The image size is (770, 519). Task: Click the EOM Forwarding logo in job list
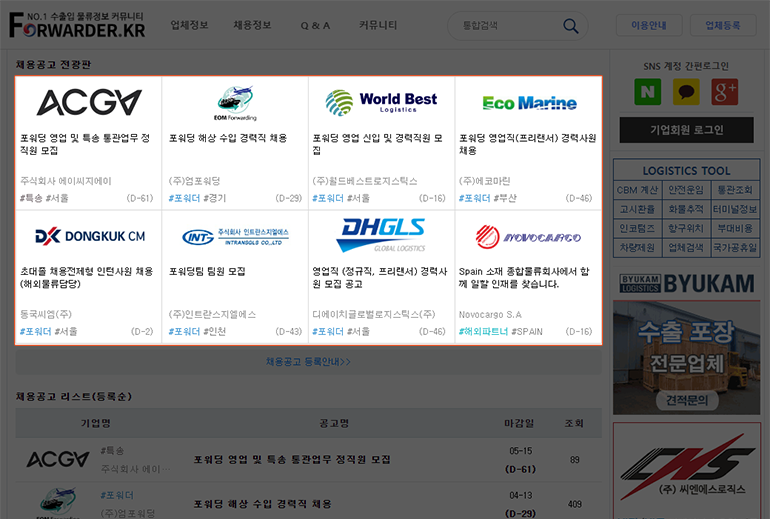(x=57, y=503)
